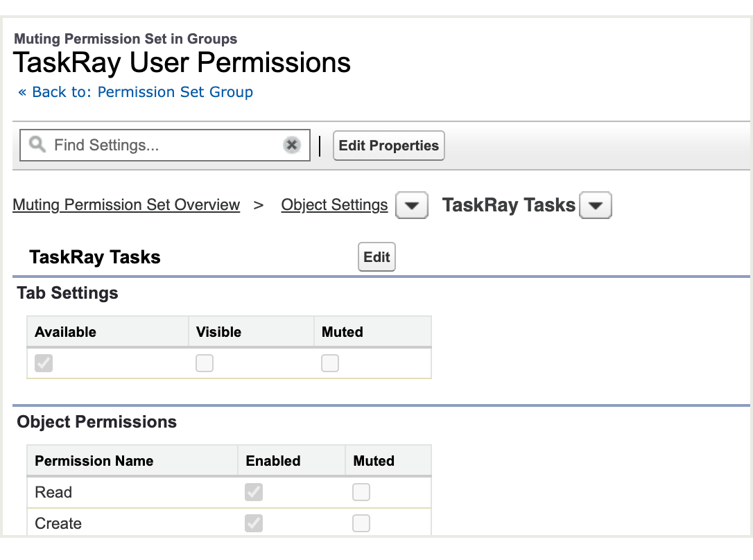Click the magnifier icon in Find Settings
The image size is (753, 560).
[37, 144]
